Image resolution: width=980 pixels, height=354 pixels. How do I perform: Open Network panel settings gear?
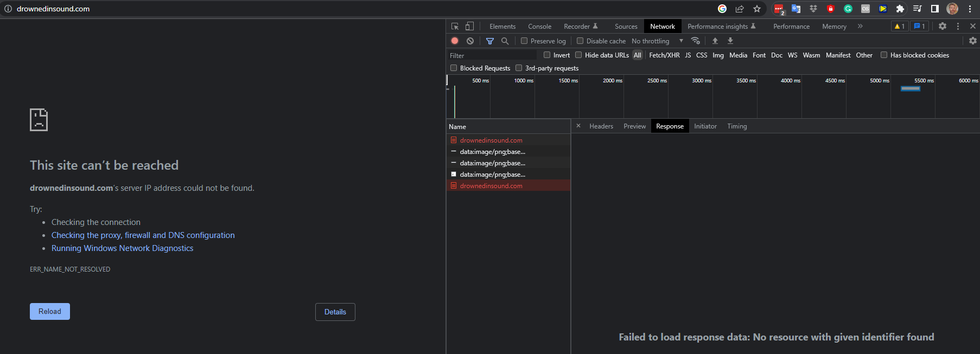[973, 41]
